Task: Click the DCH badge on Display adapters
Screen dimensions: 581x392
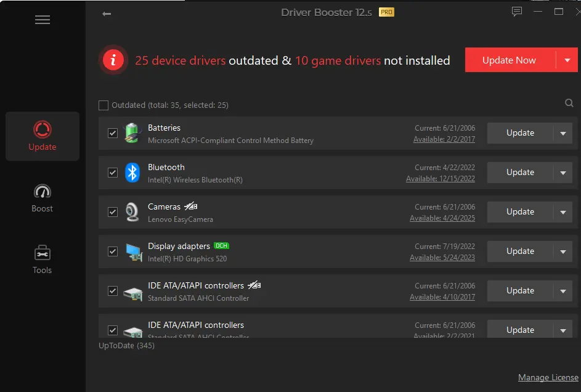Action: pyautogui.click(x=221, y=246)
